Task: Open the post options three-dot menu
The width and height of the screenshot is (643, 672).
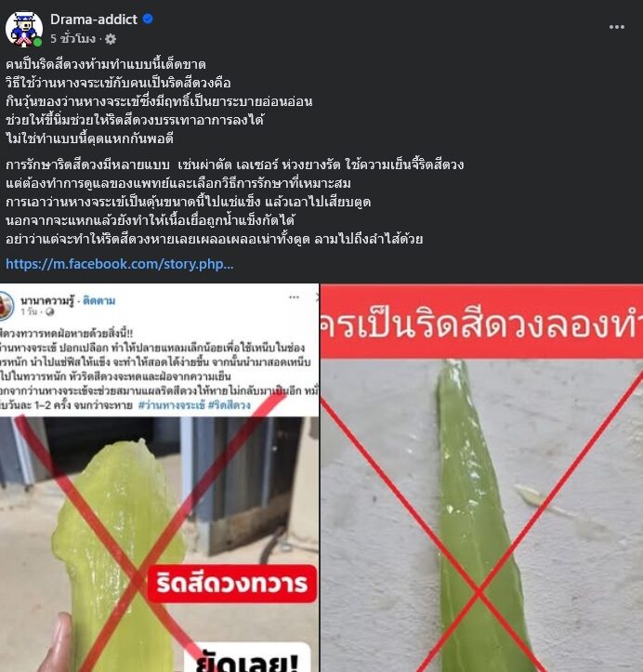Action: (x=616, y=27)
